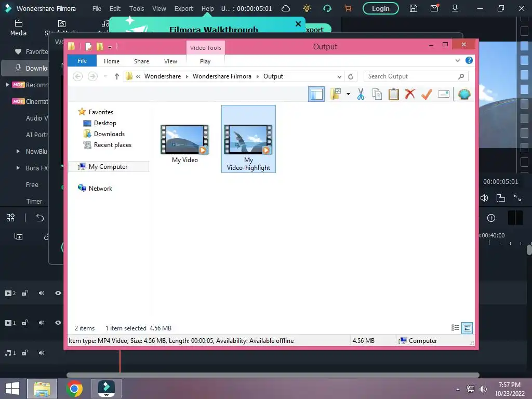Viewport: 532px width, 399px height.
Task: Click the Filmora undo arrow icon
Action: pyautogui.click(x=39, y=218)
